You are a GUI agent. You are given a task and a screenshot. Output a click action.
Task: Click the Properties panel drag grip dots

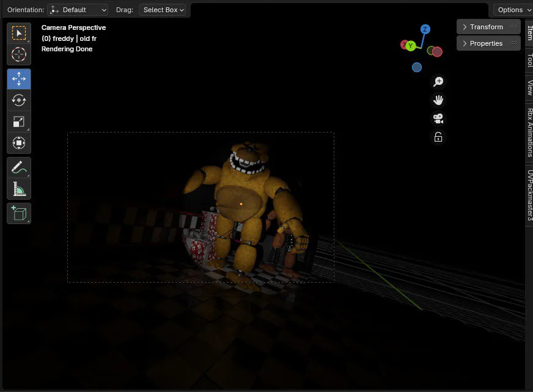[513, 43]
